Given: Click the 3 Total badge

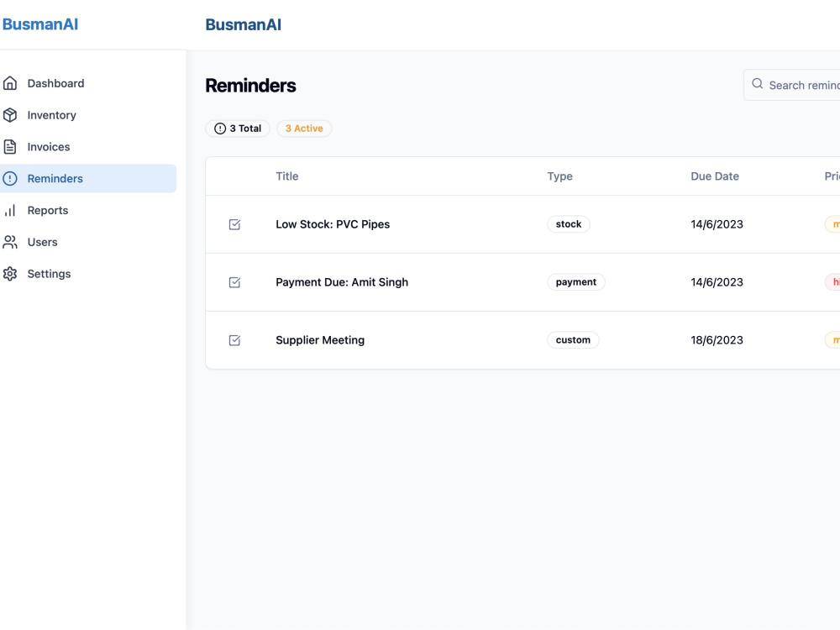Looking at the screenshot, I should pos(238,129).
